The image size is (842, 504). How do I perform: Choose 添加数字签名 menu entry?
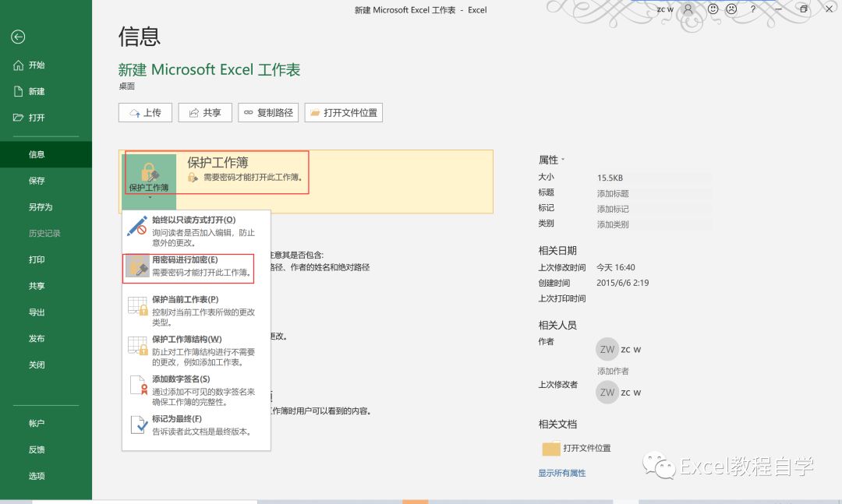click(196, 390)
